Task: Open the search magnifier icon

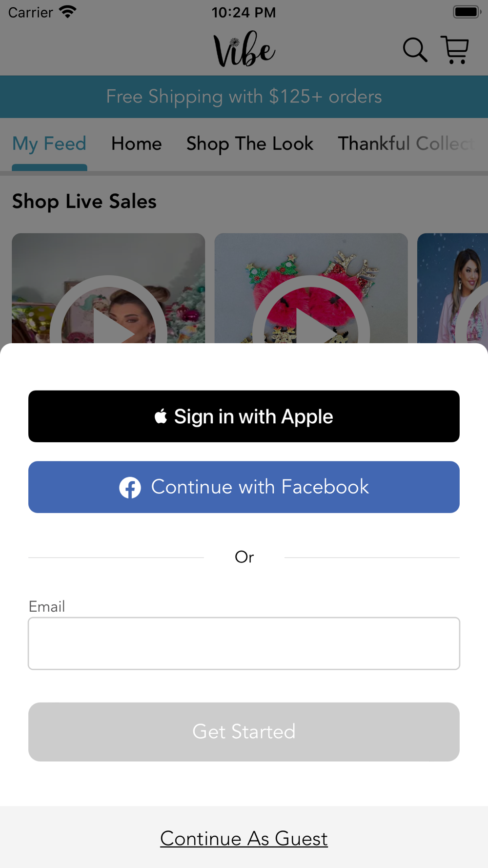Action: [x=415, y=50]
